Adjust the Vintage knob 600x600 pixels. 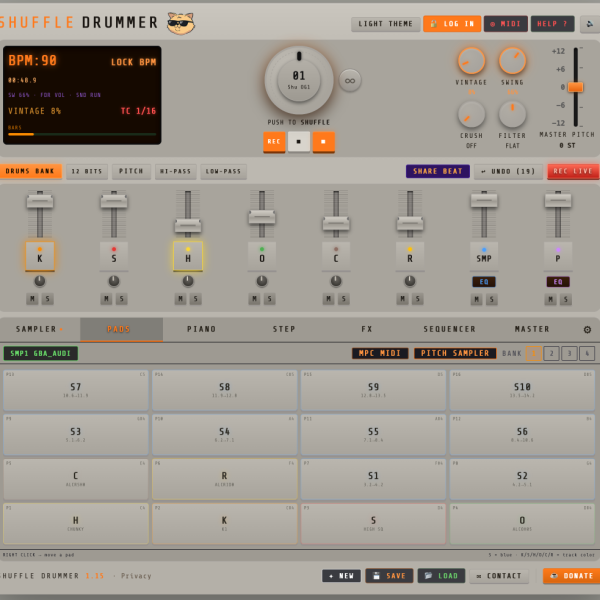tap(471, 61)
